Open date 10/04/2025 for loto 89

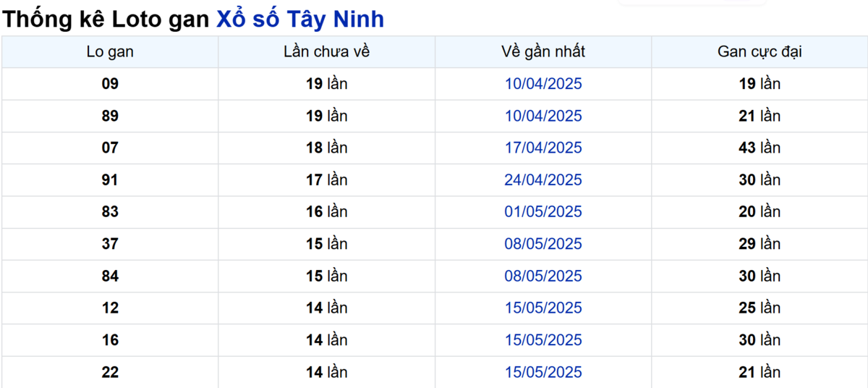[x=542, y=116]
